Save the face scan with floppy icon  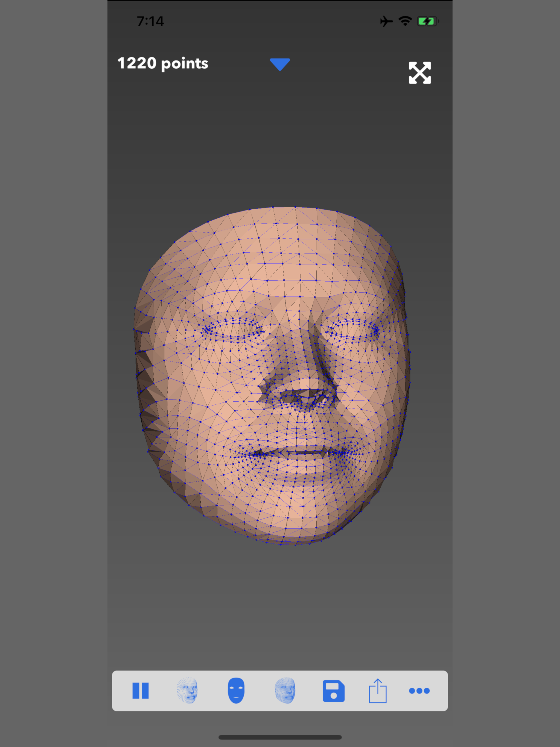(x=334, y=691)
